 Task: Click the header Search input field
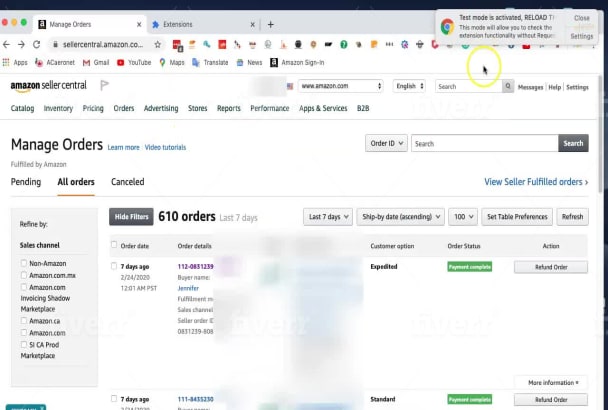point(469,86)
